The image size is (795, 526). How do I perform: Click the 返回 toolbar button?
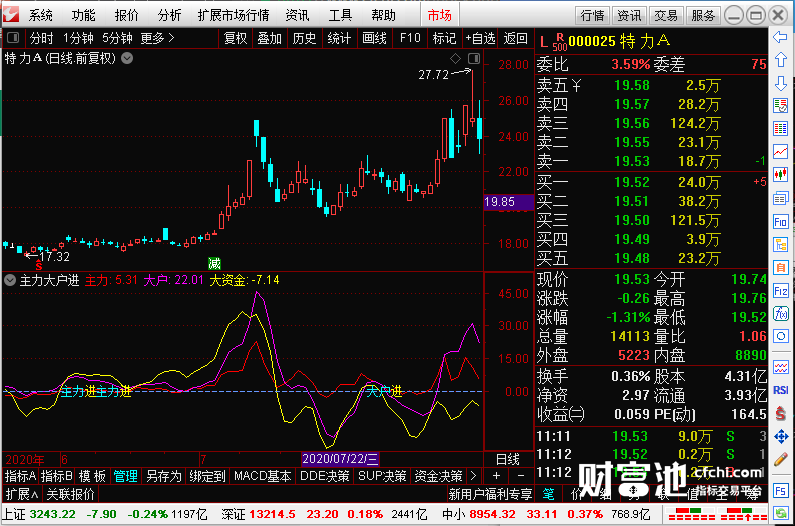click(x=516, y=38)
